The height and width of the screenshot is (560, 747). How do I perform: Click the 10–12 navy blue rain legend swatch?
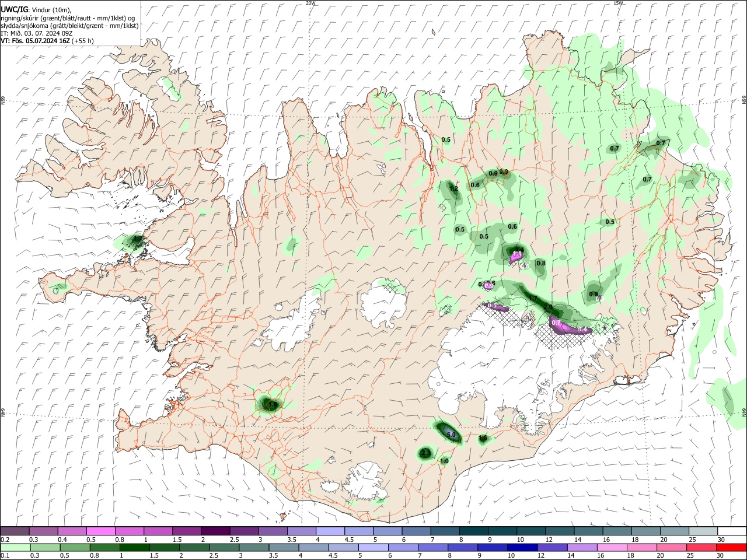[522, 547]
